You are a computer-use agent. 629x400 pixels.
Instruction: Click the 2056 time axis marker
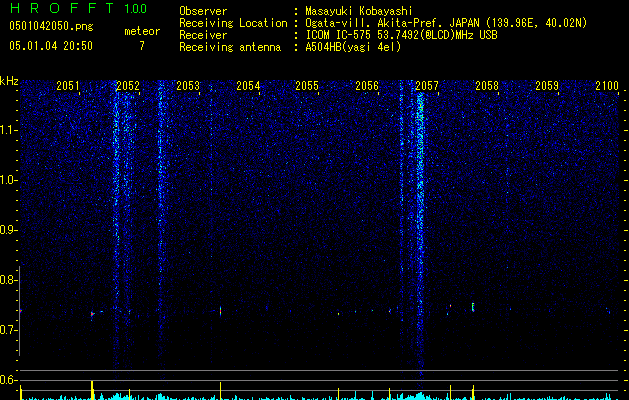pos(367,86)
